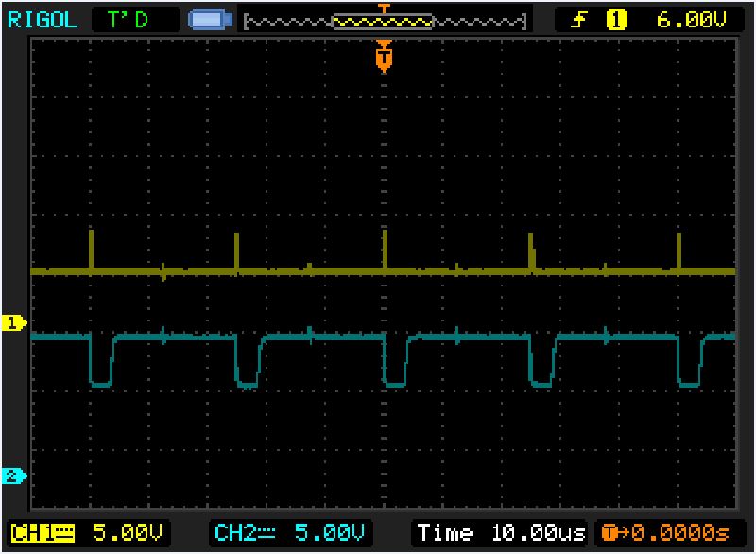Click the cyan channel 2 ground level marker
This screenshot has height=554, width=756.
(x=14, y=476)
